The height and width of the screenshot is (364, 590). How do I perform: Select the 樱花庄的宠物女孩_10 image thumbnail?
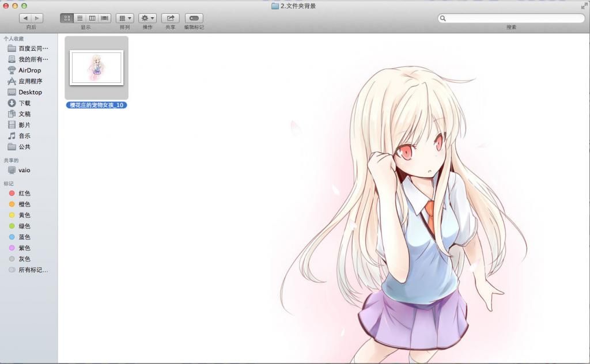tap(96, 68)
